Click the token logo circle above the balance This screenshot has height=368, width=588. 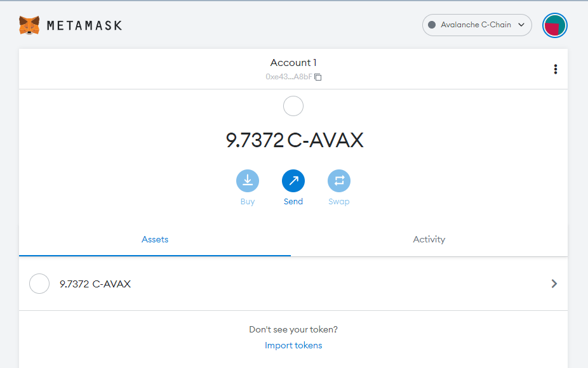(x=293, y=106)
